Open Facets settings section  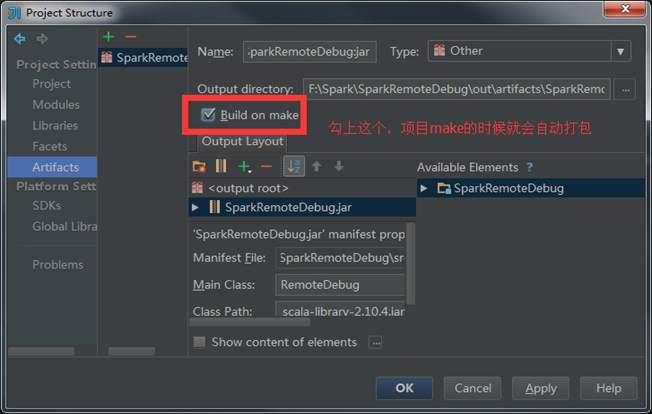[x=50, y=146]
